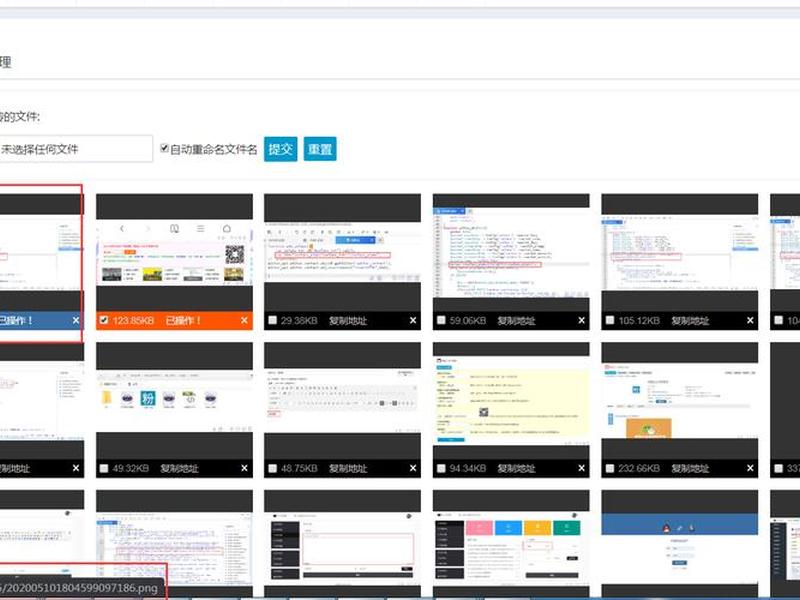Copy the 48.75KB file's address
The width and height of the screenshot is (800, 600).
348,468
